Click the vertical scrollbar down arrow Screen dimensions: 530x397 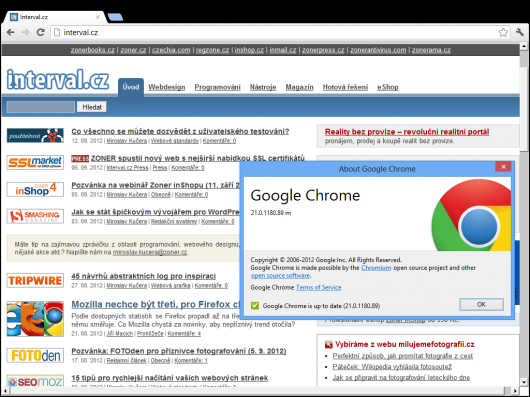pos(524,382)
